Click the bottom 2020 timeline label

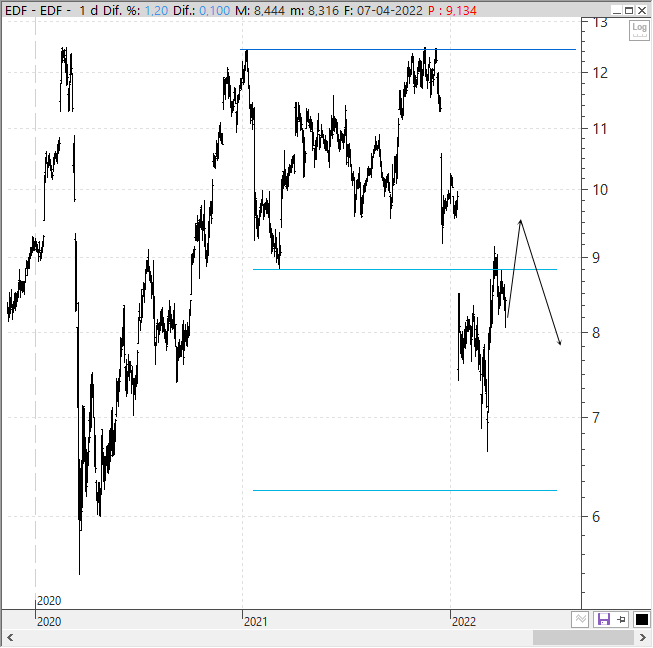(x=49, y=622)
